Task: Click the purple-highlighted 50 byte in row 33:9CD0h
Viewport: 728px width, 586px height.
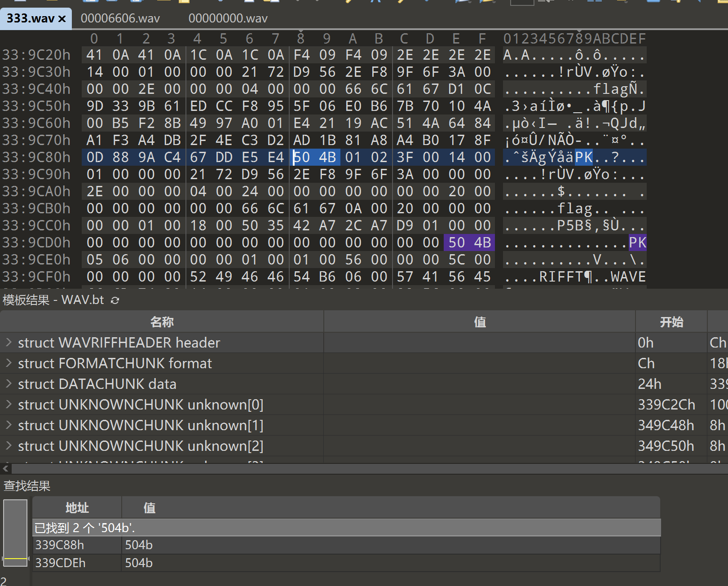Action: click(x=457, y=242)
